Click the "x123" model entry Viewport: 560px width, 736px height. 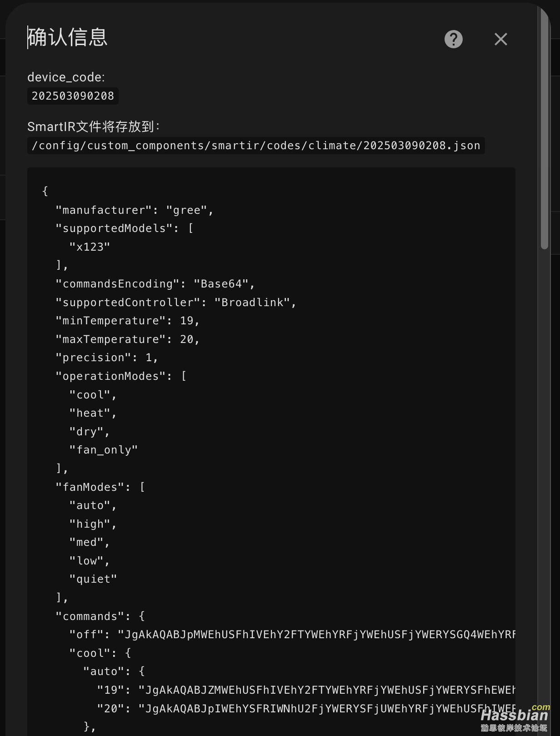(x=90, y=247)
